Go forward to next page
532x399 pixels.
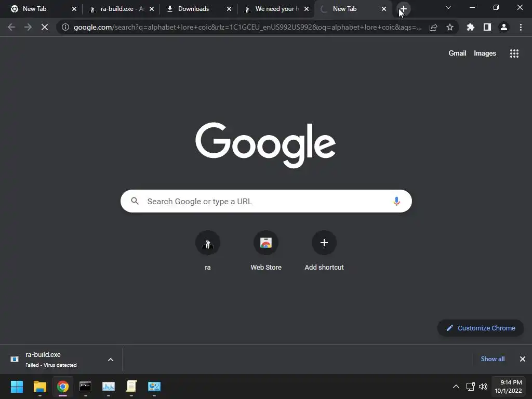(x=28, y=27)
